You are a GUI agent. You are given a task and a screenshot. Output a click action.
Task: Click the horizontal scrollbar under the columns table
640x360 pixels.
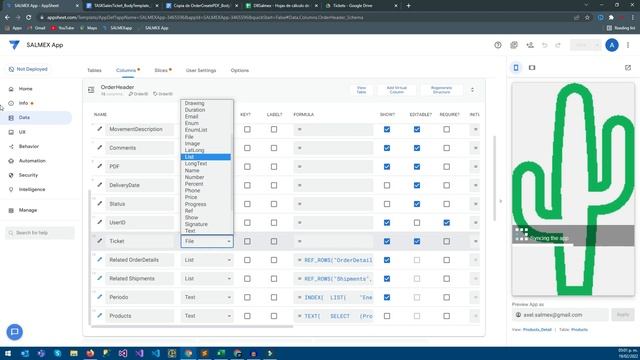click(x=192, y=327)
